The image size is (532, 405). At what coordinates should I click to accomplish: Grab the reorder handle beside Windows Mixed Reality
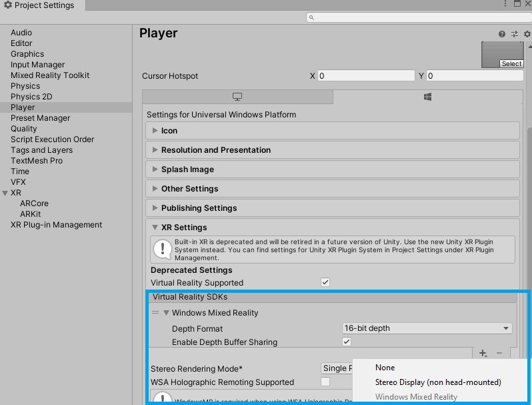coord(155,312)
